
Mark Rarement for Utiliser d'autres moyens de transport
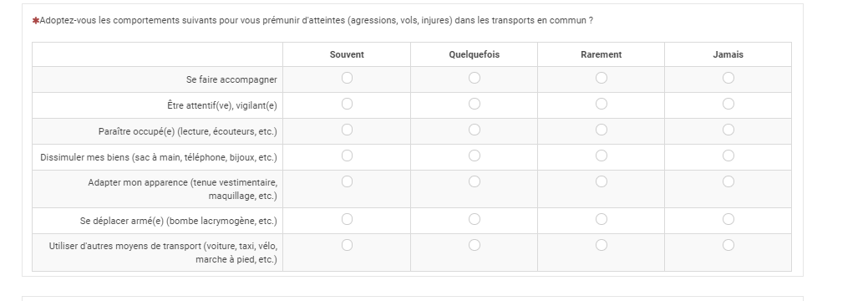coord(602,245)
